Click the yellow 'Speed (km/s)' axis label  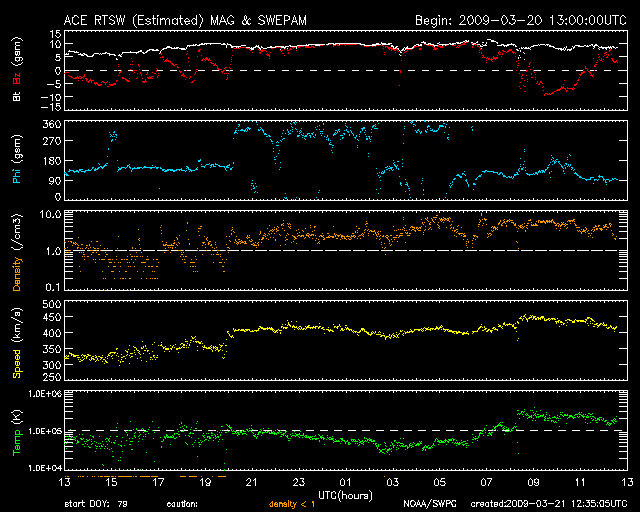coord(17,343)
